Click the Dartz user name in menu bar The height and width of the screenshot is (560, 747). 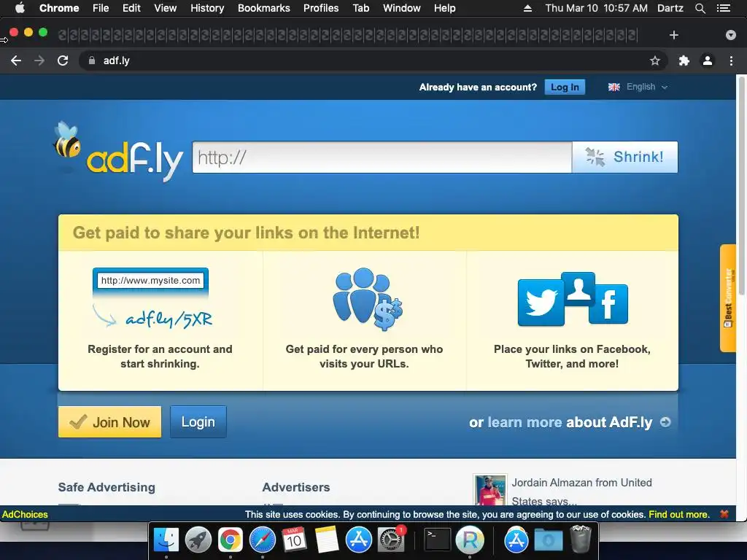[670, 8]
